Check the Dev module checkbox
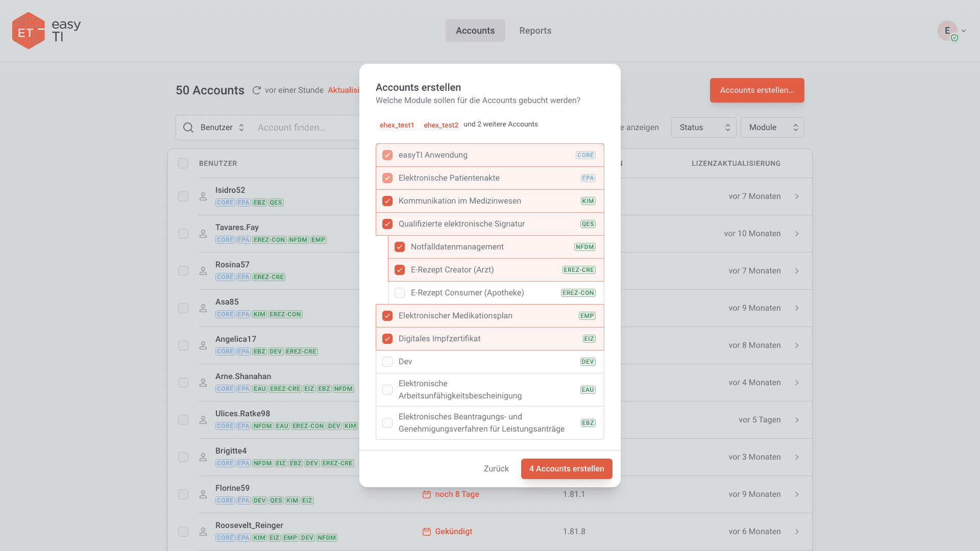980x551 pixels. (x=387, y=362)
